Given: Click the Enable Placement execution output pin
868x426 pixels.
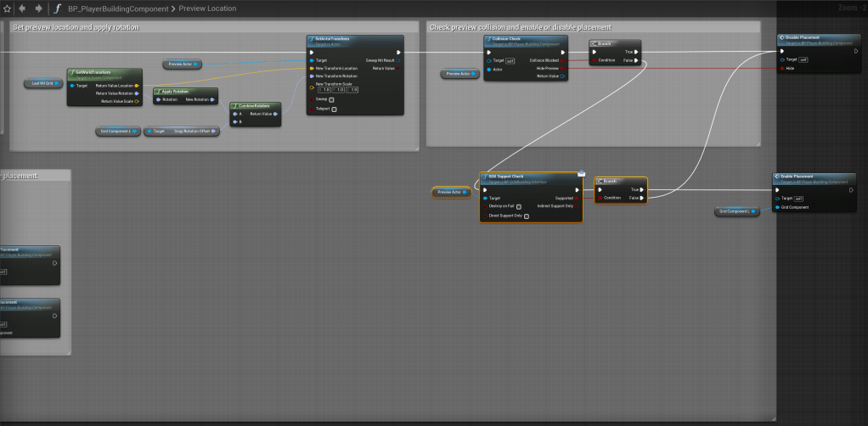Looking at the screenshot, I should click(851, 189).
